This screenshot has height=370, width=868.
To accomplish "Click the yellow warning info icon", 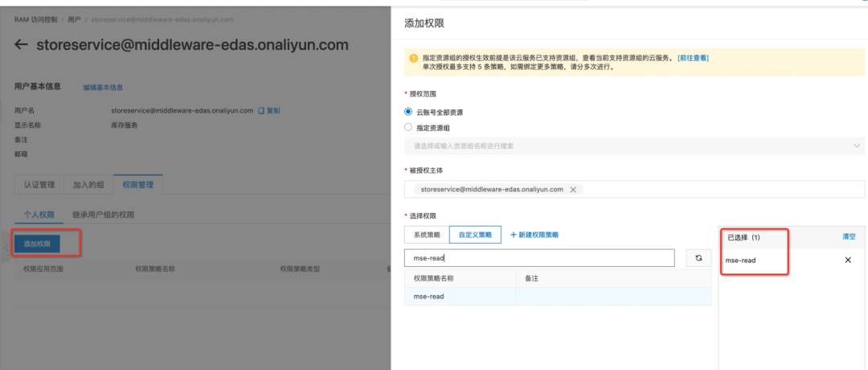I will (x=414, y=59).
